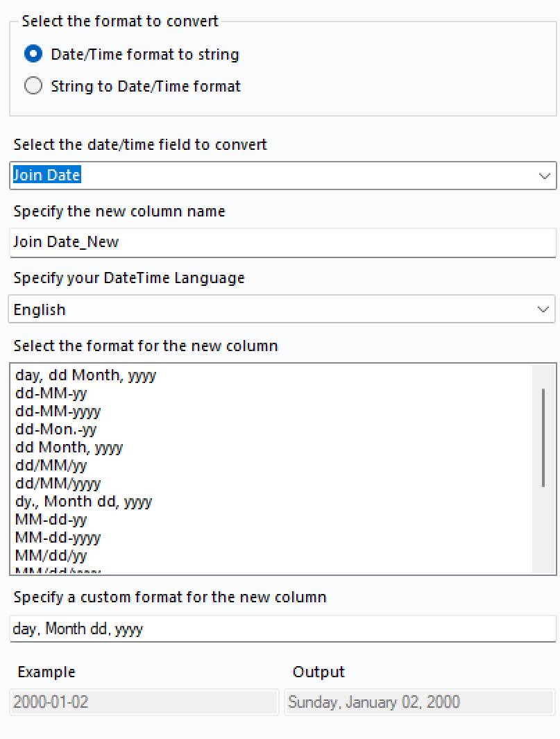Pick the dd-MM-yyyy format from list
This screenshot has height=739, width=560.
point(58,411)
